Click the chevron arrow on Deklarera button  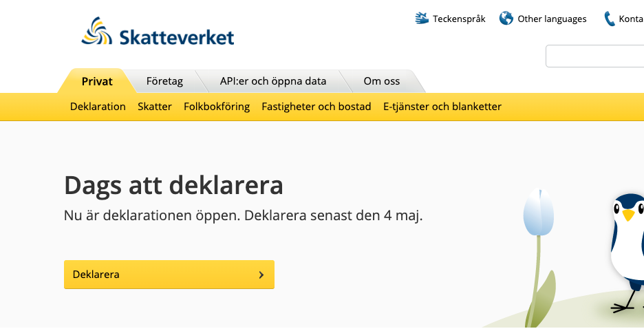[261, 275]
